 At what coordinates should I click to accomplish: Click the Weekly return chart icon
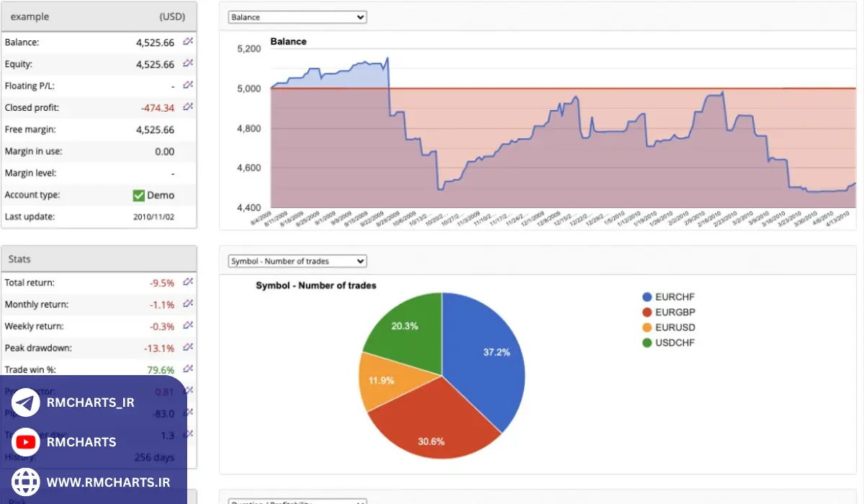coord(188,325)
